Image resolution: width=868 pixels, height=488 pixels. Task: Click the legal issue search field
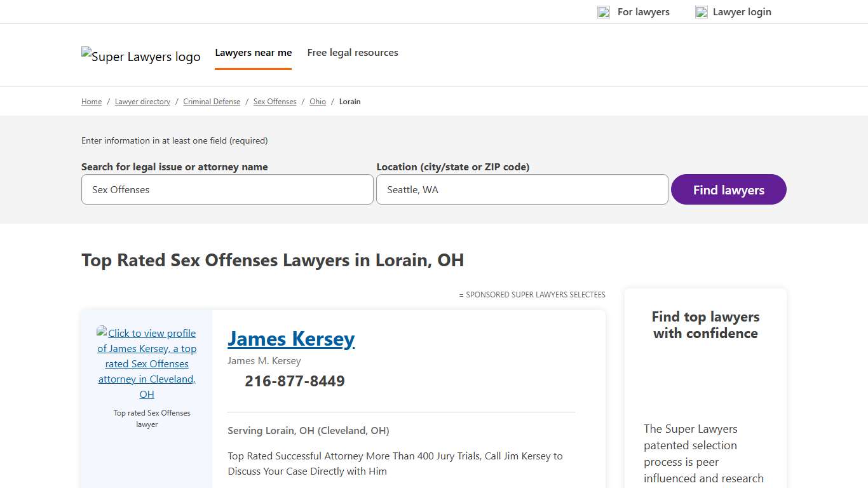pos(227,189)
